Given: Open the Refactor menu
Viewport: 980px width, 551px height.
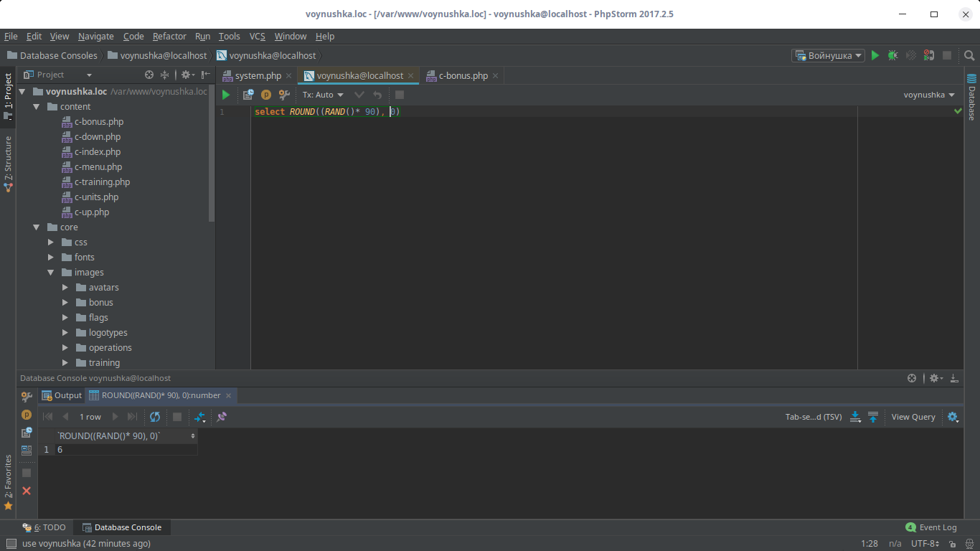Looking at the screenshot, I should pyautogui.click(x=169, y=36).
